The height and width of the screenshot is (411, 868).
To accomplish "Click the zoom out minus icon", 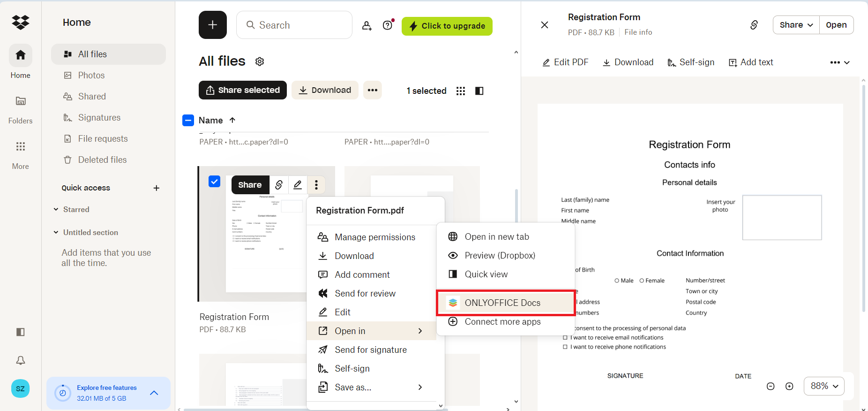I will (771, 386).
